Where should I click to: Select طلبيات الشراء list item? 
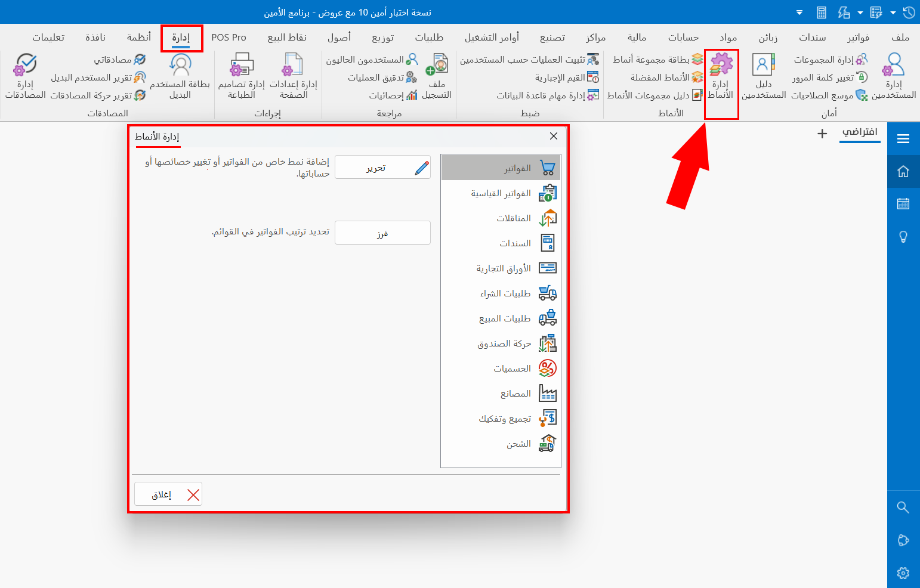[x=501, y=293]
